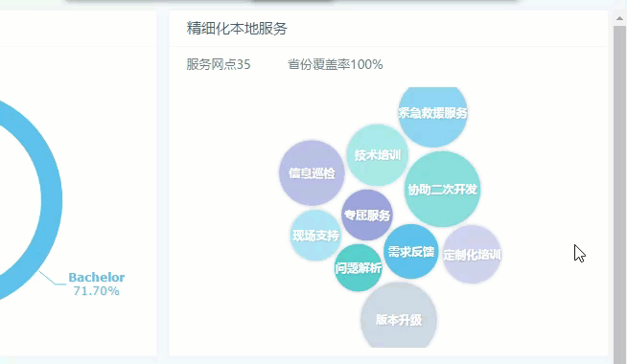Click the 省份覆盖率100% label
627x364 pixels.
pos(336,64)
